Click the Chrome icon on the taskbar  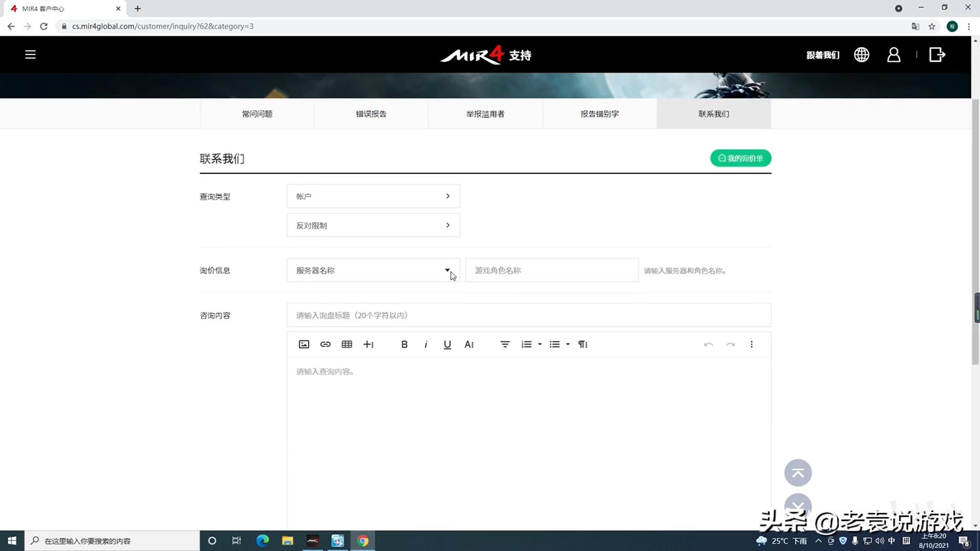363,540
